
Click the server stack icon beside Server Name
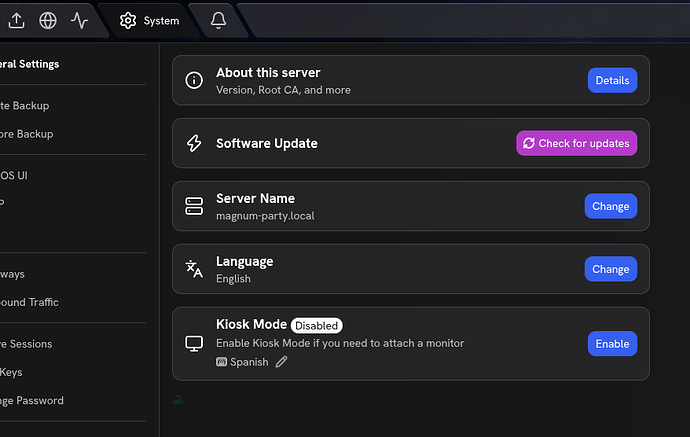pyautogui.click(x=194, y=206)
